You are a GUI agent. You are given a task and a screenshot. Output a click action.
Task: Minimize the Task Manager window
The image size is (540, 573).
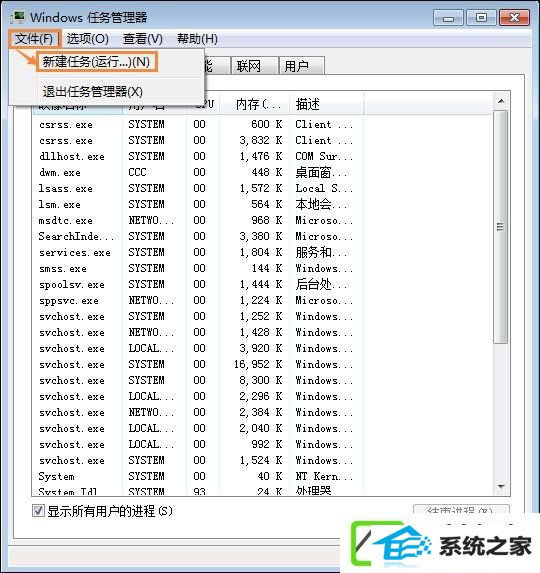tap(448, 18)
